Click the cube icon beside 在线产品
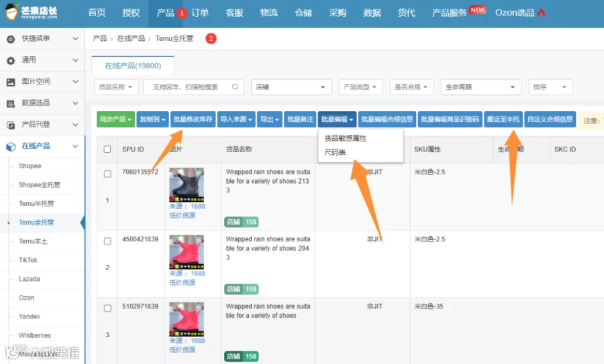The height and width of the screenshot is (364, 604). tap(11, 147)
